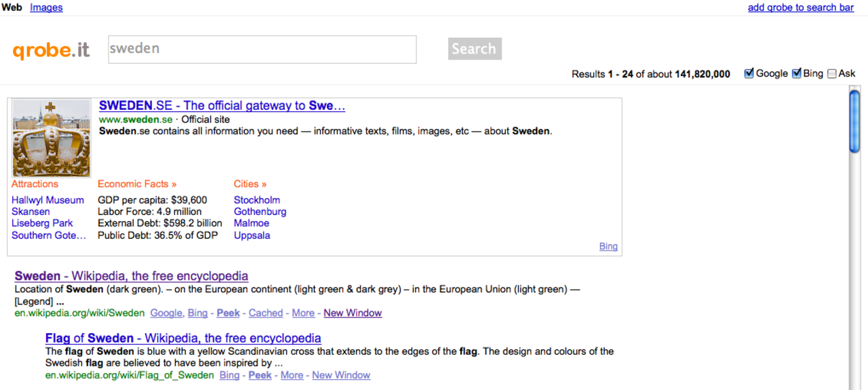This screenshot has width=868, height=390.
Task: Open Sweden Wikipedia in New Window
Action: (x=353, y=313)
